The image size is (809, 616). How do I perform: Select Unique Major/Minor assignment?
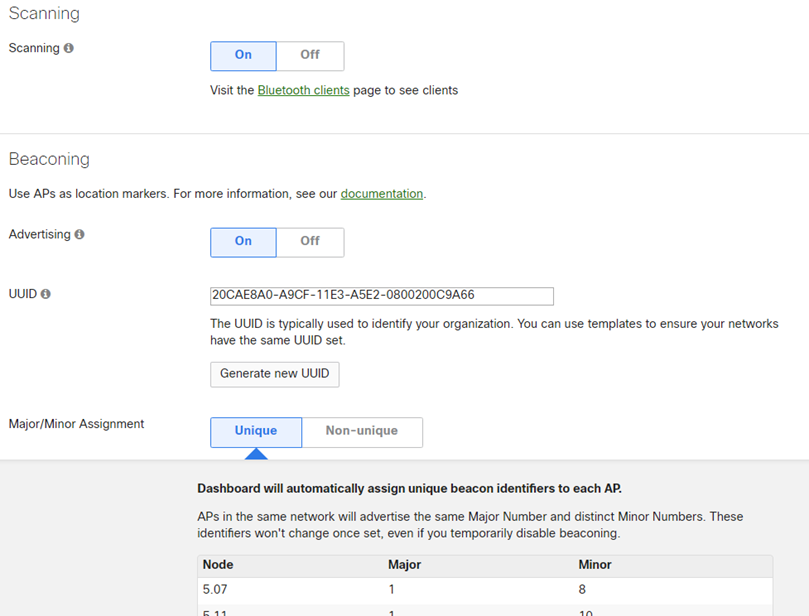pyautogui.click(x=256, y=431)
